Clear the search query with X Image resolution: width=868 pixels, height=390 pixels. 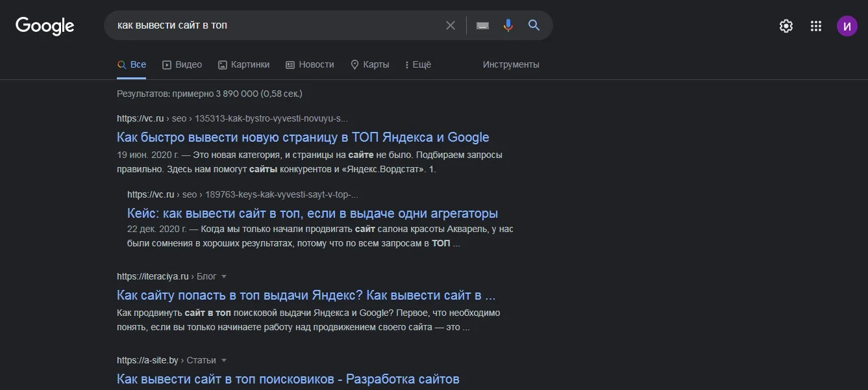[451, 25]
